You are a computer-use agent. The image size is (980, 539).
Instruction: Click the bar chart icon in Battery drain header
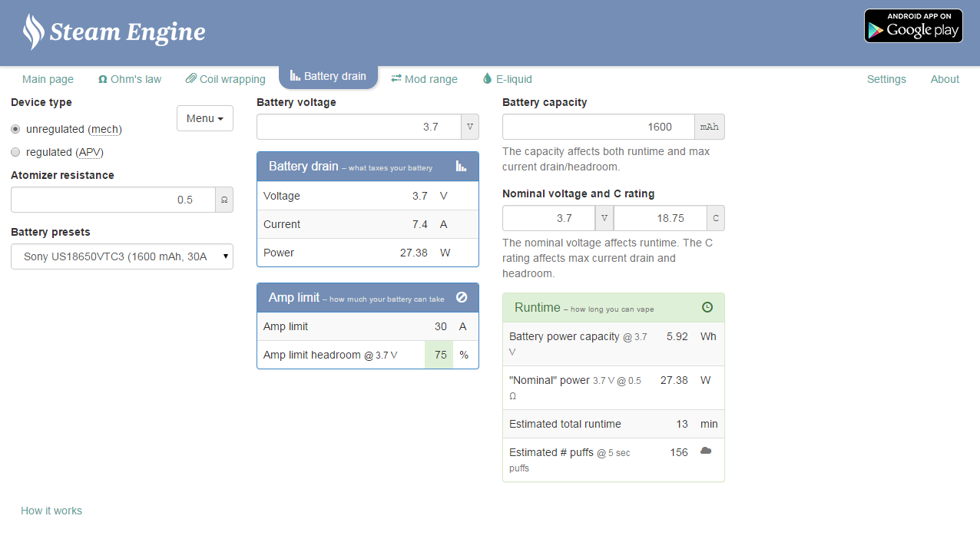coord(461,166)
